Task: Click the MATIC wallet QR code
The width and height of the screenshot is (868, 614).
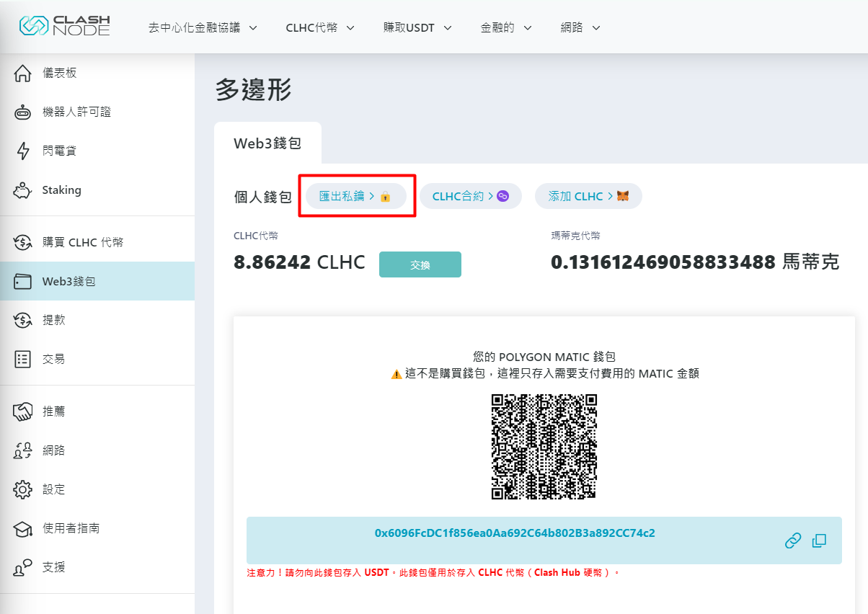Action: [544, 447]
